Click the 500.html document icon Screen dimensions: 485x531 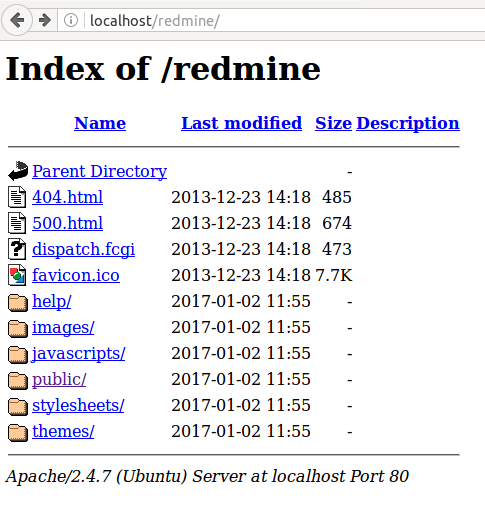click(17, 223)
